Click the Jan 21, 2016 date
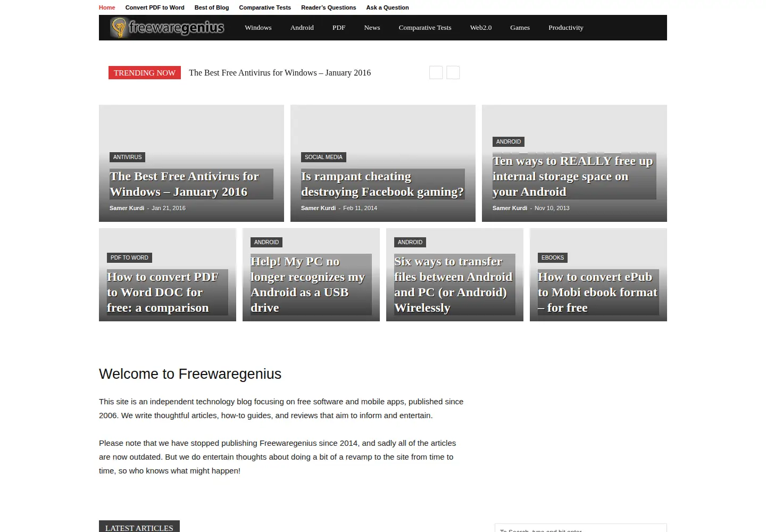766x532 pixels. tap(169, 208)
